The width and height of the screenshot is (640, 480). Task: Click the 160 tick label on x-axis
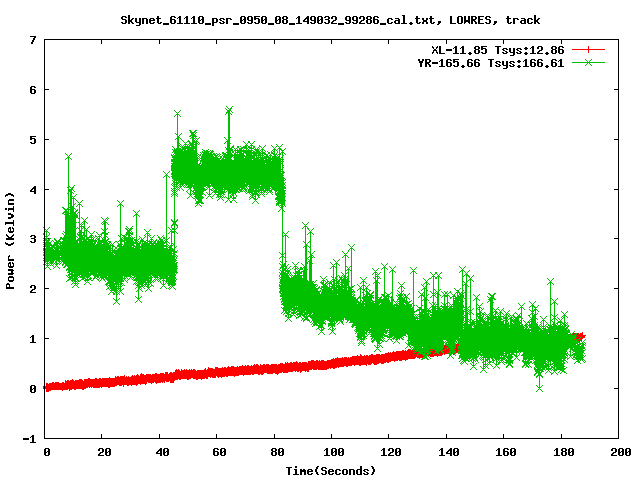click(x=504, y=453)
